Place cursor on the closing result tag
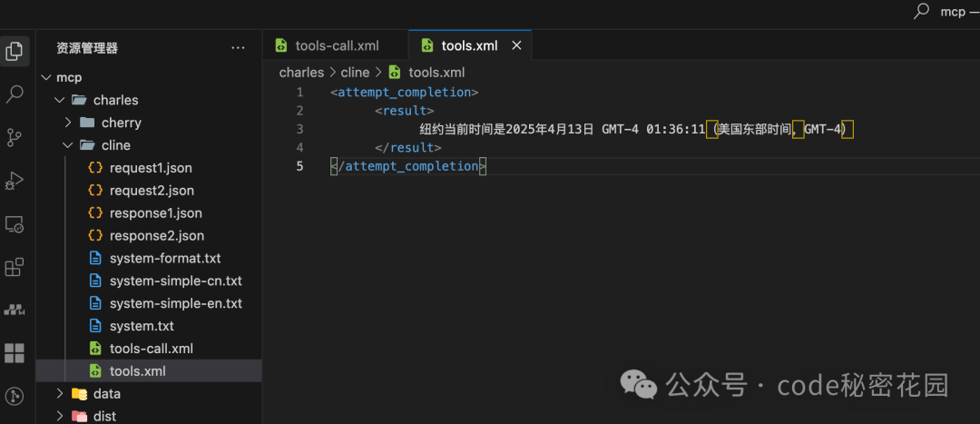 (x=408, y=148)
